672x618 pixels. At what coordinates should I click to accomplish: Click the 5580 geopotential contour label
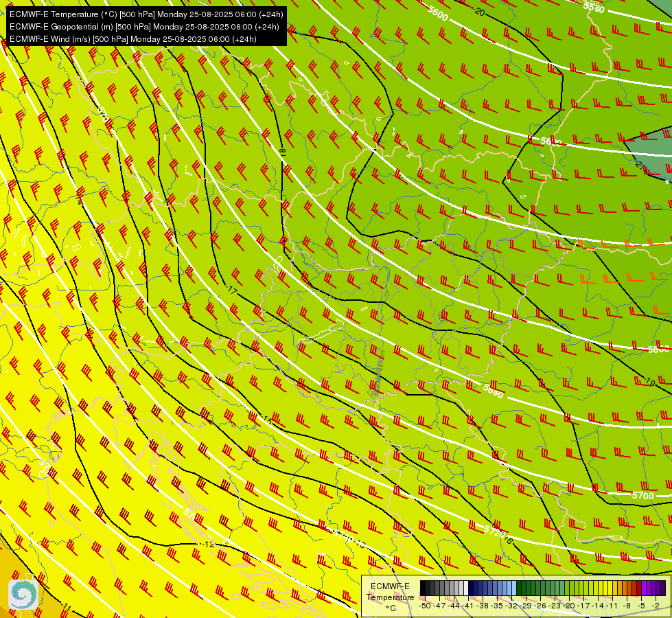point(594,8)
